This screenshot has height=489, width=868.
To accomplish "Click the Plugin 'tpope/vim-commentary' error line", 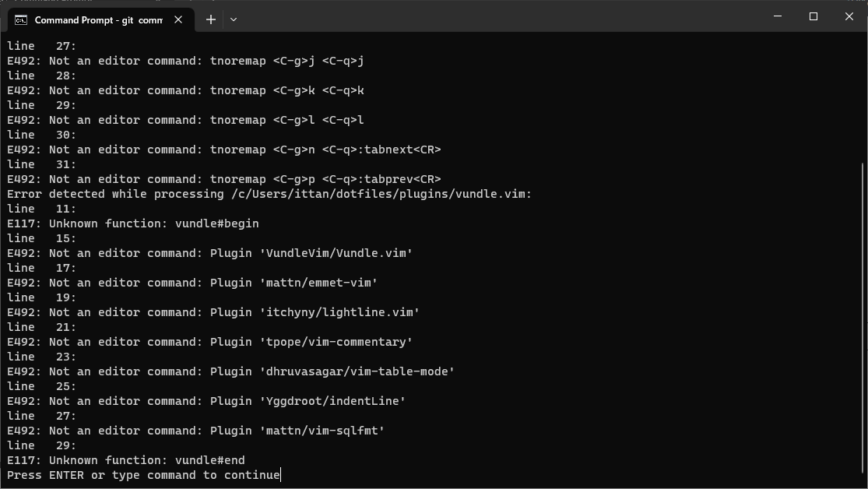I will [x=210, y=343].
